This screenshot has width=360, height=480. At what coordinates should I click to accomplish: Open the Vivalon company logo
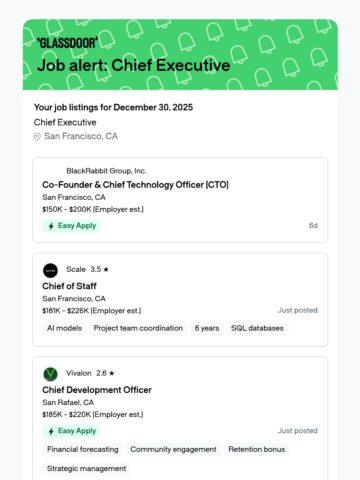click(50, 374)
